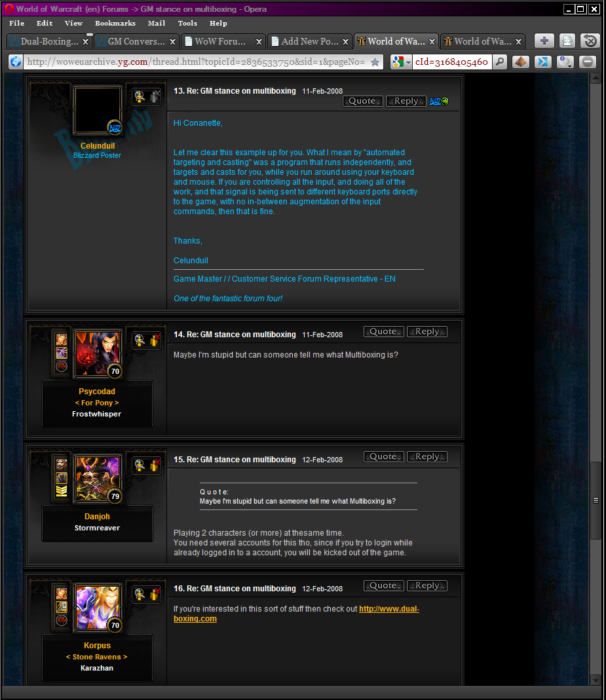The image size is (606, 700).
Task: Open Celunduil's profile name link
Action: (98, 146)
